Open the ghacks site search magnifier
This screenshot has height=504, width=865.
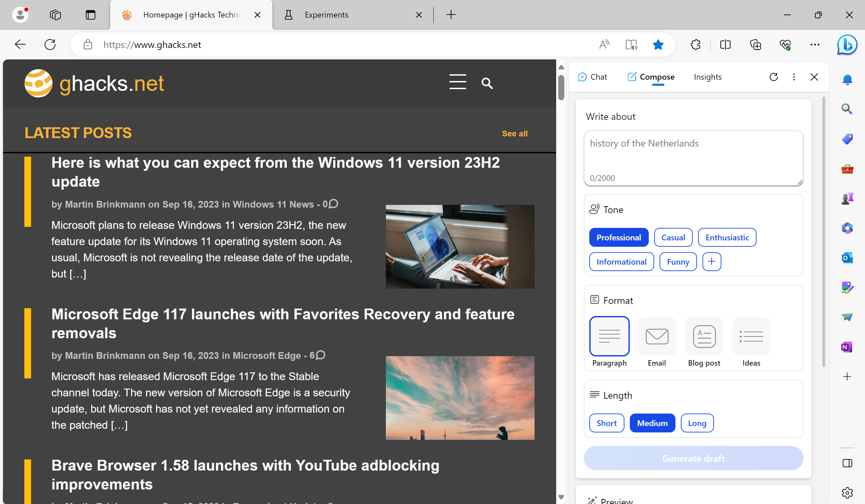[487, 83]
